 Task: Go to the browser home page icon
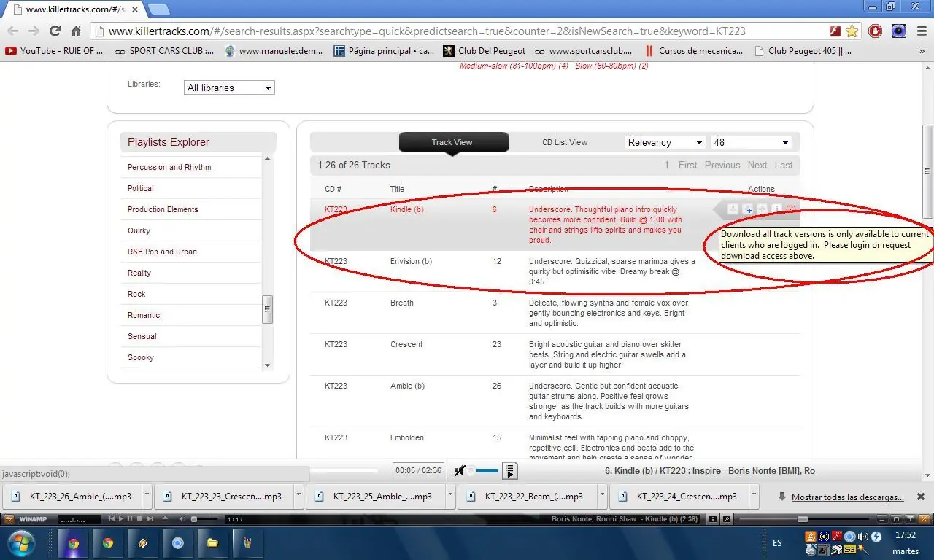point(76,31)
